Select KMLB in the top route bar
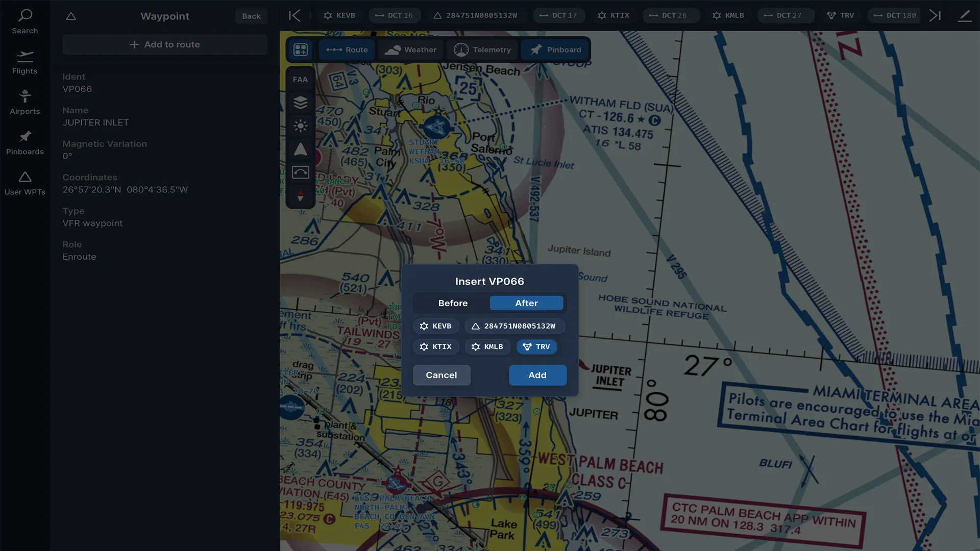The height and width of the screenshot is (551, 980). pyautogui.click(x=728, y=15)
